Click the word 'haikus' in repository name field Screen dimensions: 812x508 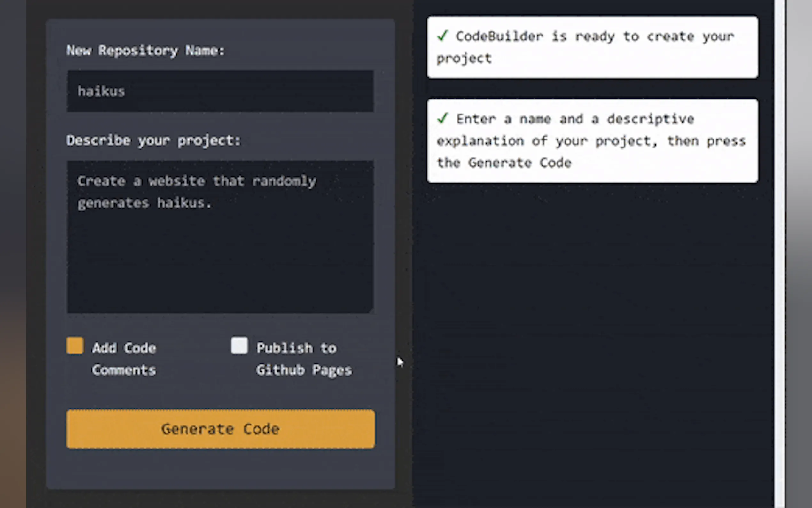(x=101, y=91)
